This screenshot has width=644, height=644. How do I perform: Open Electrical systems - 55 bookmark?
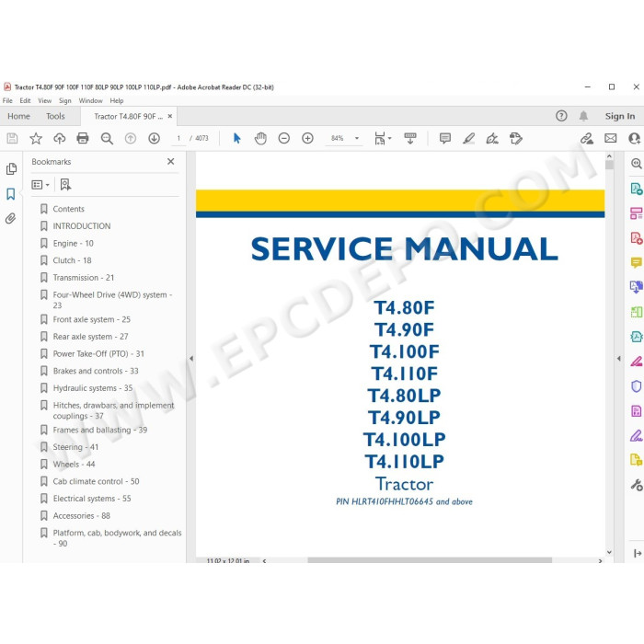point(92,499)
